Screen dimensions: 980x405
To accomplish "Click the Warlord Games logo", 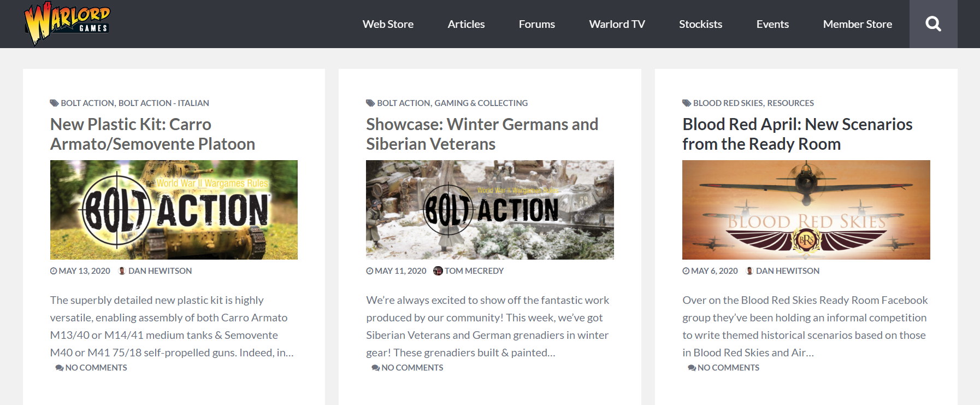I will point(67,24).
